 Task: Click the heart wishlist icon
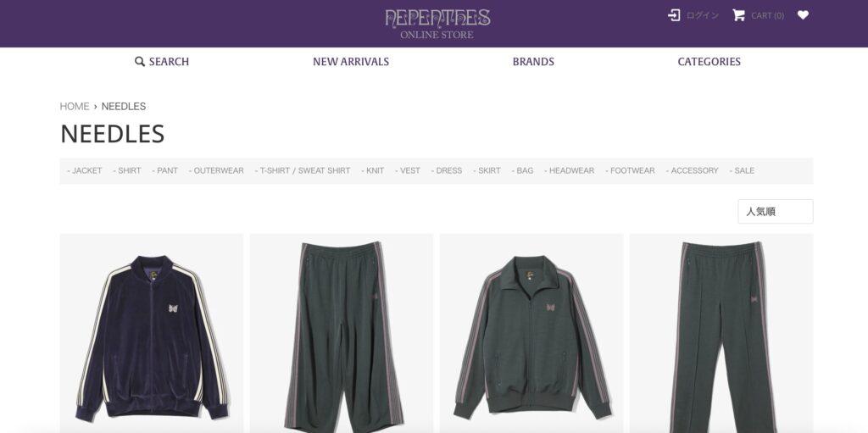click(803, 15)
